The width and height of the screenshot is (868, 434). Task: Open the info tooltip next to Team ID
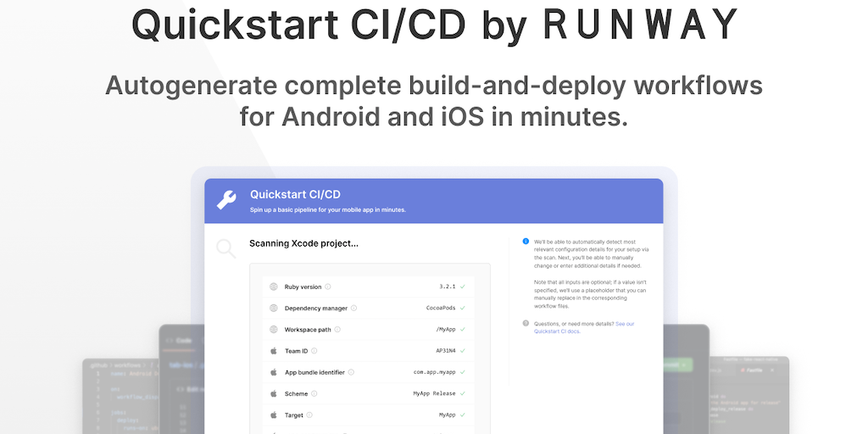[x=314, y=350]
